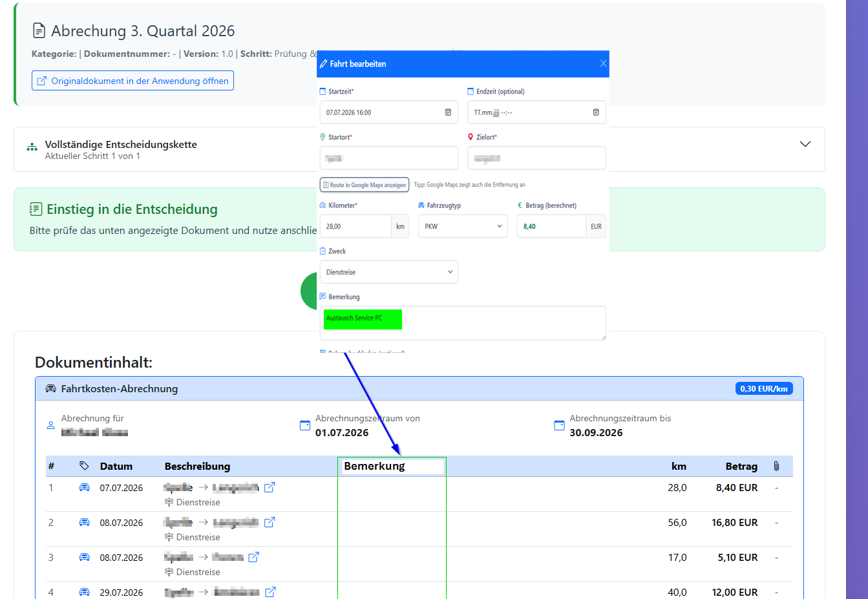The height and width of the screenshot is (599, 868).
Task: Open the external link icon in the 29.07.2026 row
Action: click(x=270, y=592)
